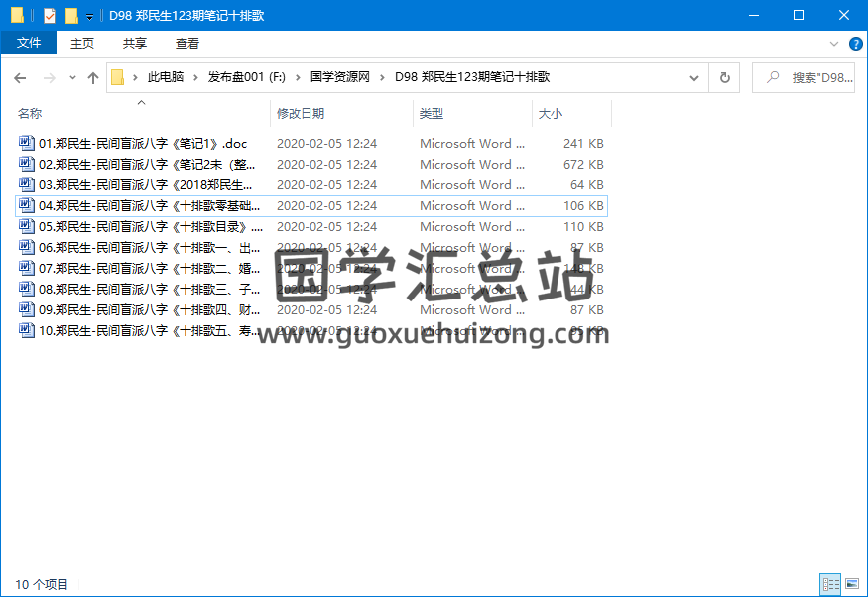The width and height of the screenshot is (868, 597).
Task: Select file 09 《十排歌四、财...
Action: [149, 309]
